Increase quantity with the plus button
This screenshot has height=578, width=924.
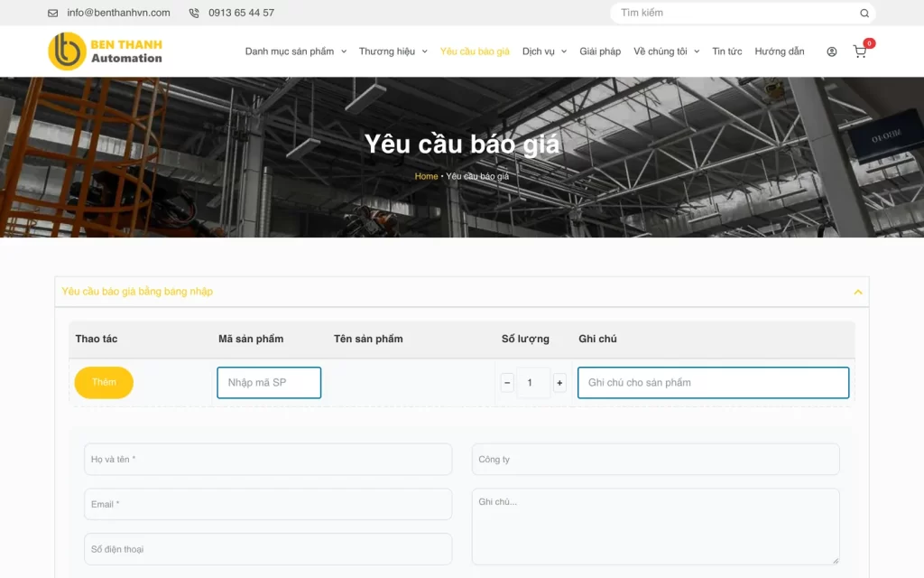coord(559,383)
